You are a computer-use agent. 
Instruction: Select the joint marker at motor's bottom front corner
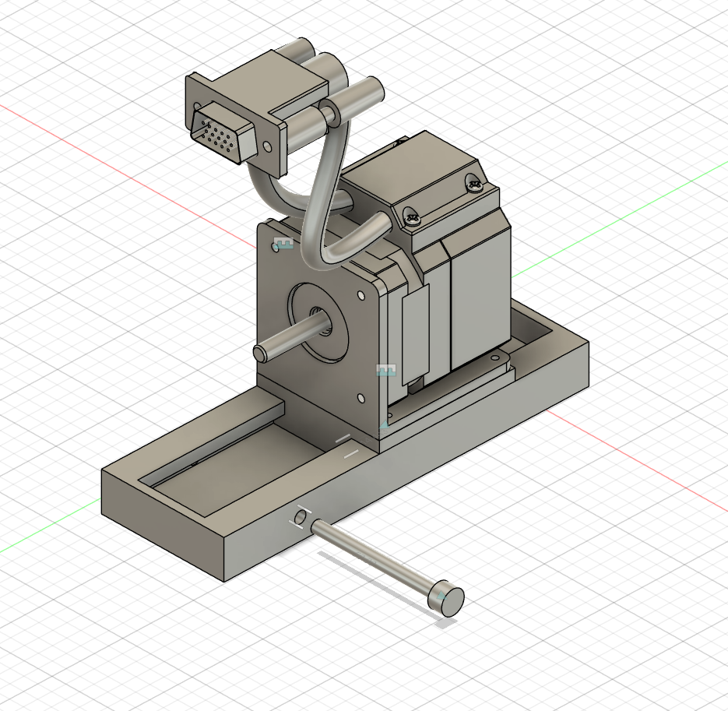(383, 425)
